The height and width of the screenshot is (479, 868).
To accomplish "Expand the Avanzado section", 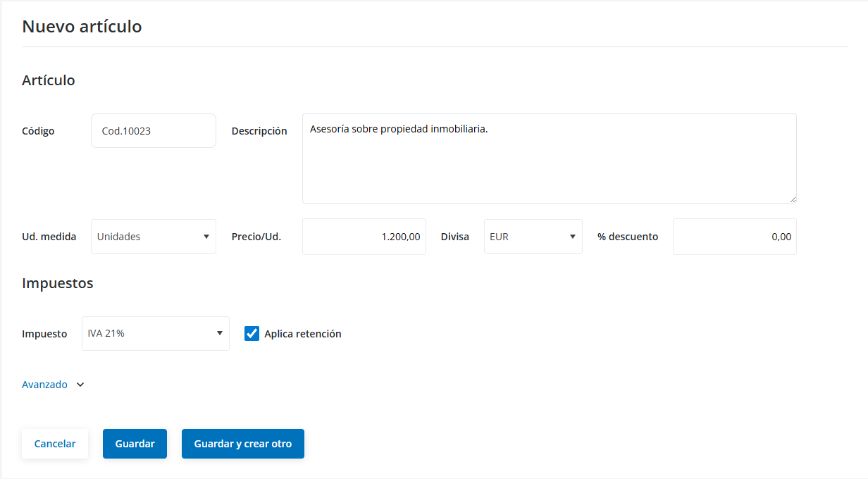I will coord(54,385).
